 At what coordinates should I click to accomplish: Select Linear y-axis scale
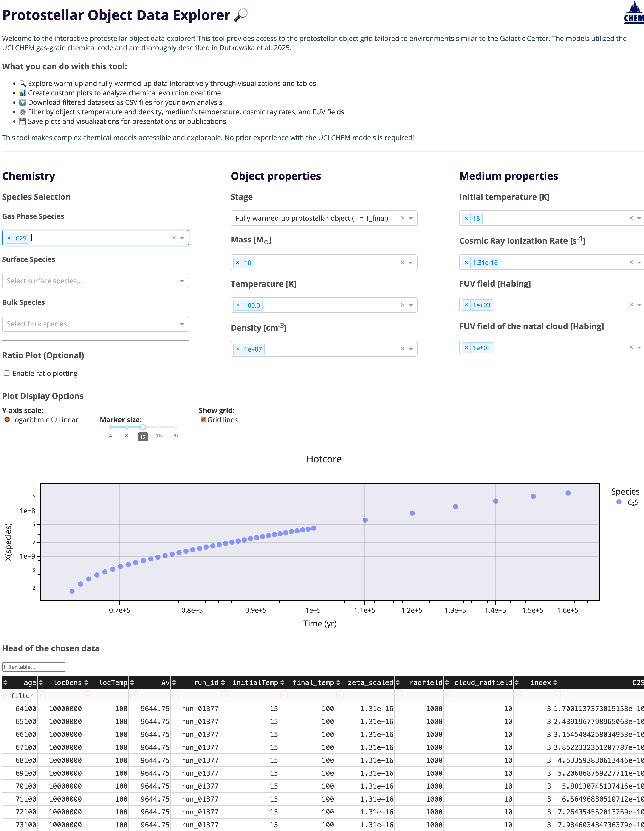[54, 419]
